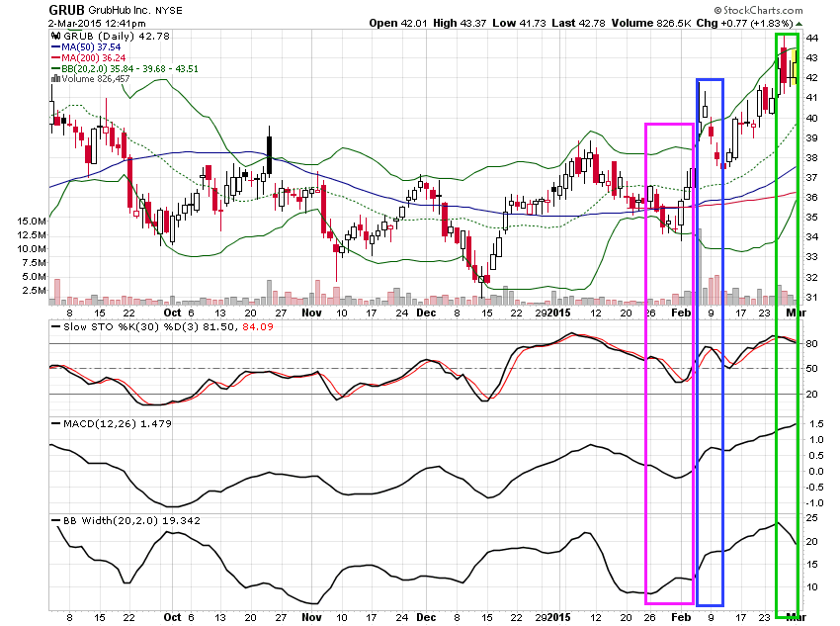Click the GRUB ticker symbol title
This screenshot has height=626, width=840.
point(66,10)
